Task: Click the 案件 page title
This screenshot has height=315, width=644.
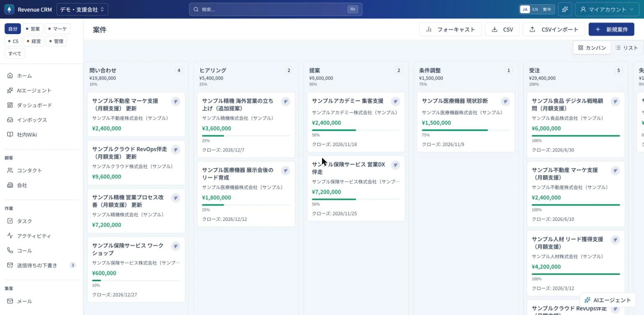Action: pyautogui.click(x=99, y=30)
